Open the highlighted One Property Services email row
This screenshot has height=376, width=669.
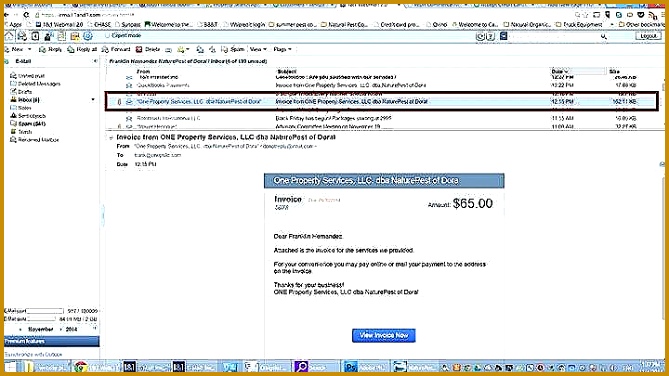381,102
